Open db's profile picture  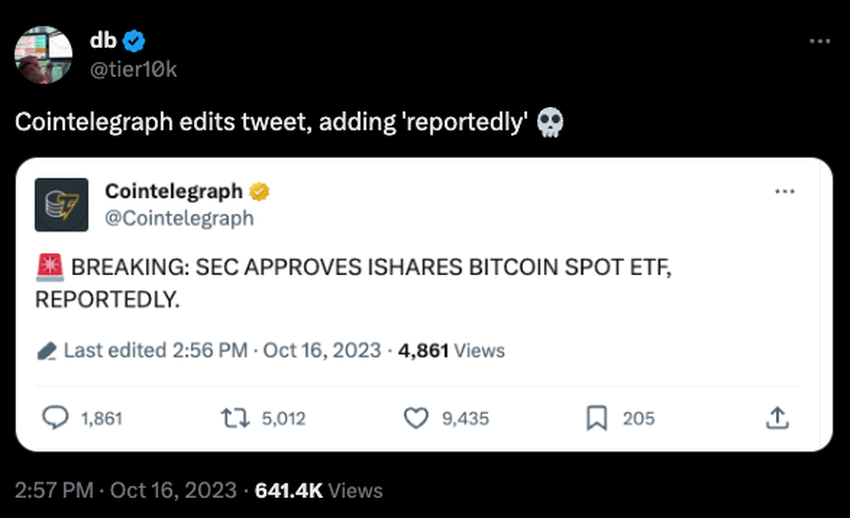pyautogui.click(x=43, y=53)
